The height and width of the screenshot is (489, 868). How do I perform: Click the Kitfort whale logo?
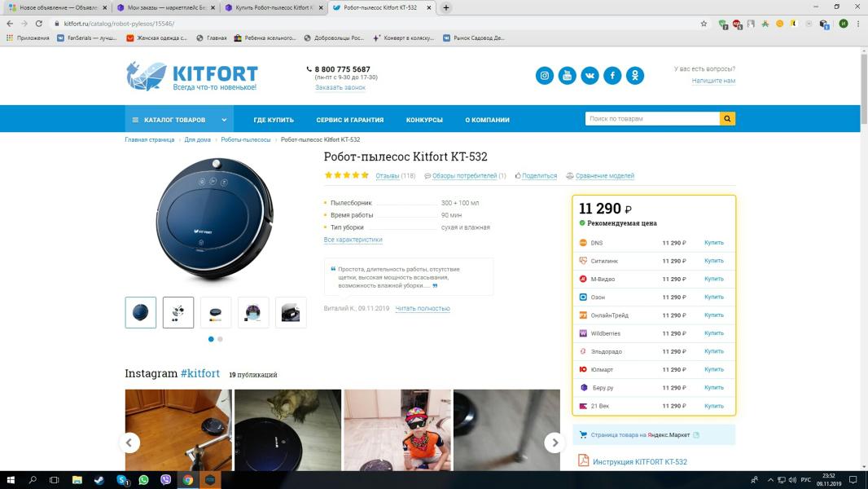tap(146, 76)
